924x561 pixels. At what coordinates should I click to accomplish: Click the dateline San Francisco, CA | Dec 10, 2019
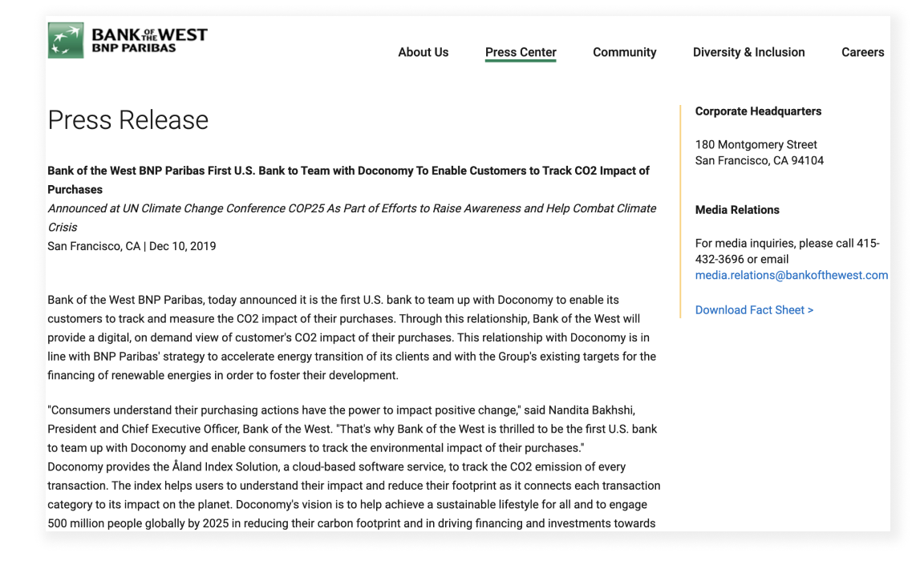pos(132,246)
